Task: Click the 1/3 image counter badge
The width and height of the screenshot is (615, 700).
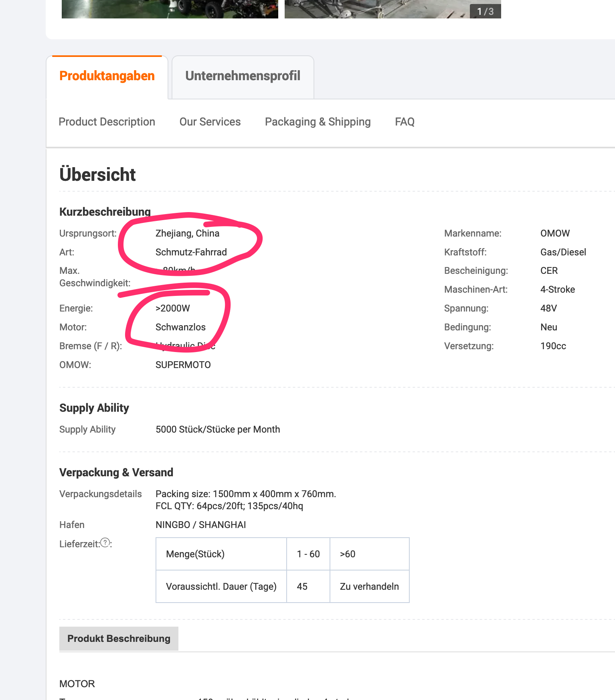Action: pos(485,12)
